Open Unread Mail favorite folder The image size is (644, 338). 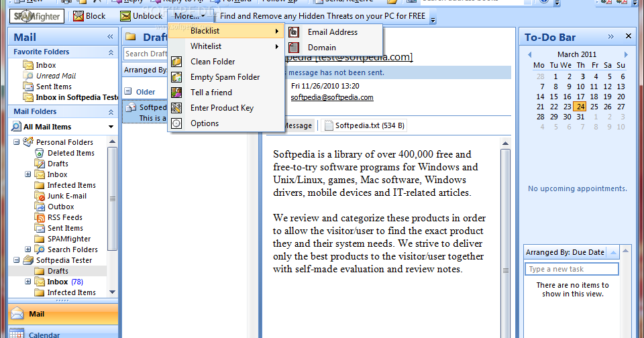(56, 76)
